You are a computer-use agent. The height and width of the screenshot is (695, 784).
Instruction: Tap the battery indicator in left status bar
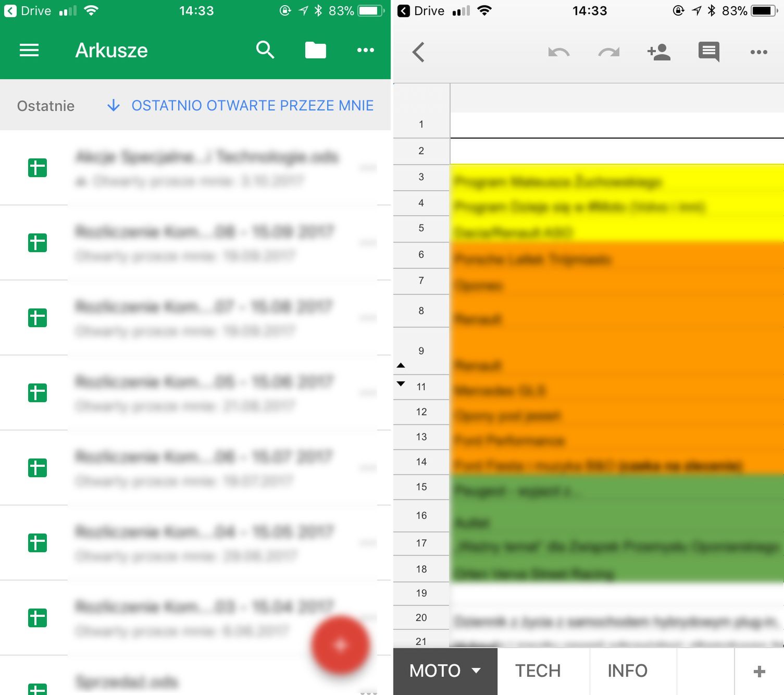click(371, 11)
